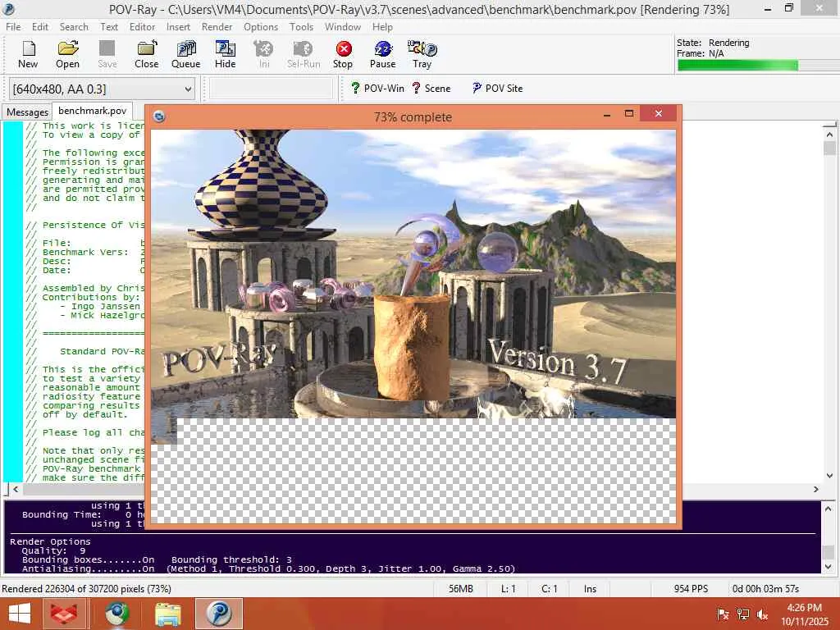Click the POV-Ray taskbar icon
The height and width of the screenshot is (630, 840).
tap(218, 614)
